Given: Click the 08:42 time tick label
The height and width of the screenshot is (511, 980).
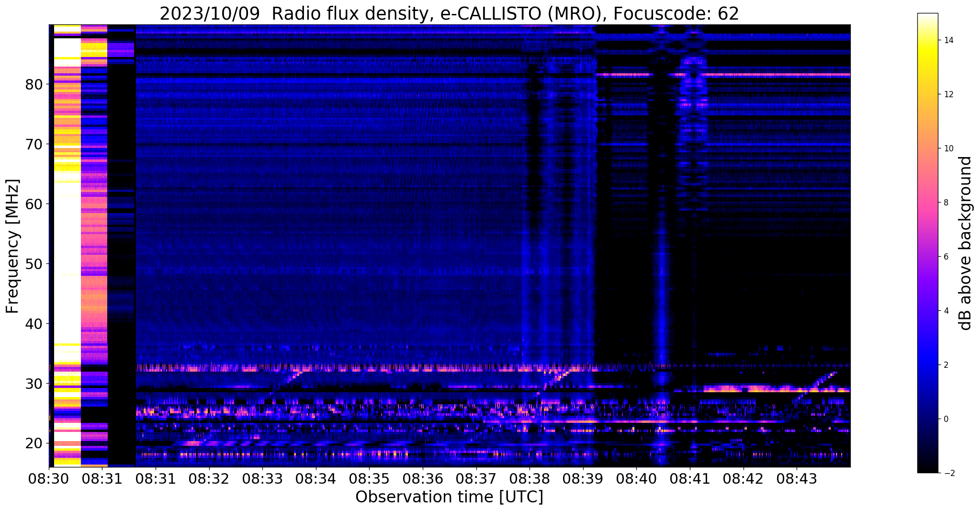Looking at the screenshot, I should pyautogui.click(x=743, y=479).
